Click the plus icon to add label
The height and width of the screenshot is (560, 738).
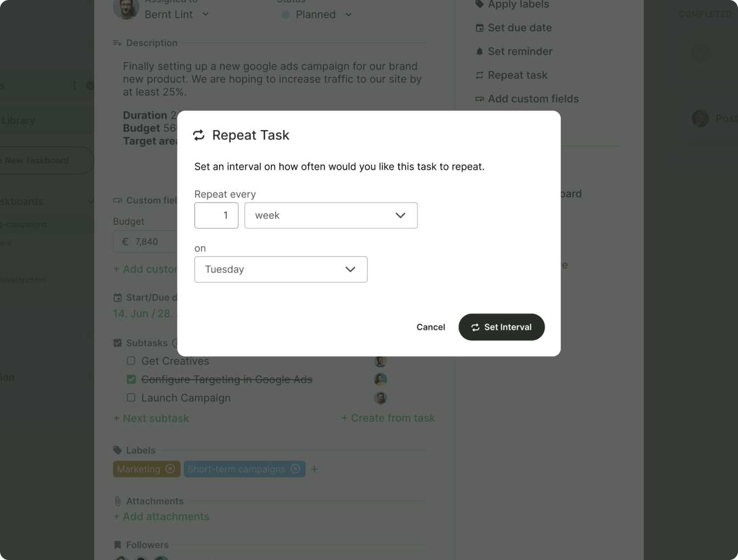(315, 469)
